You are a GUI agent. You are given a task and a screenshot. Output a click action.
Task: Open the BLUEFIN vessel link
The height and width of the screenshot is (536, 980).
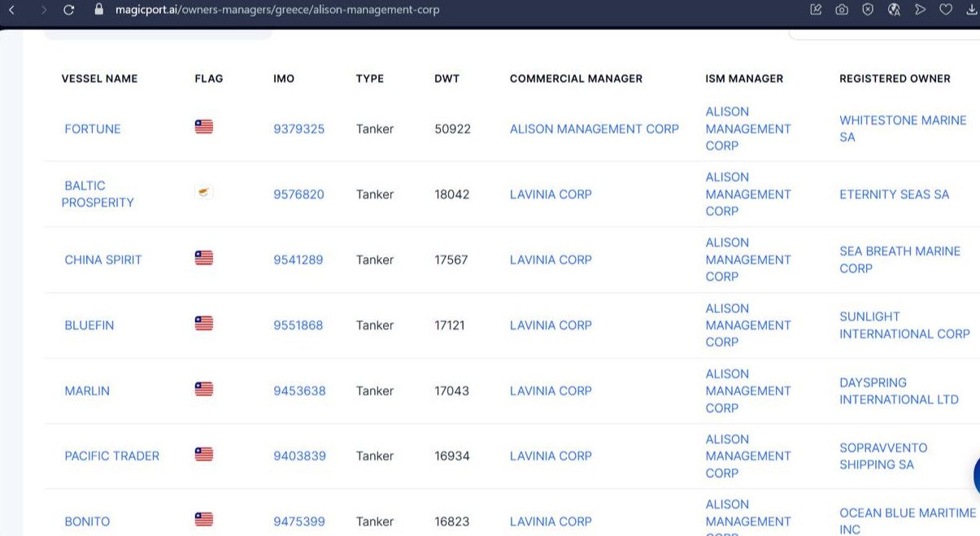[x=89, y=325]
